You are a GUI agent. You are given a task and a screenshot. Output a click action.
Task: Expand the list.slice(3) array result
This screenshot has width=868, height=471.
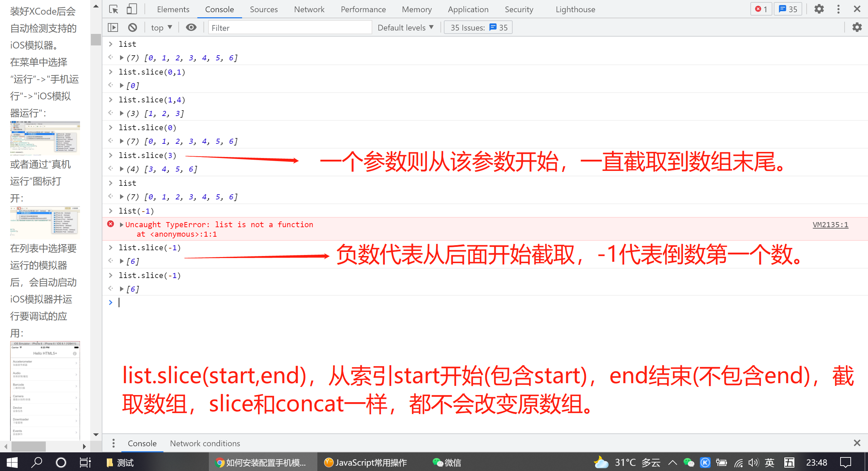point(121,169)
